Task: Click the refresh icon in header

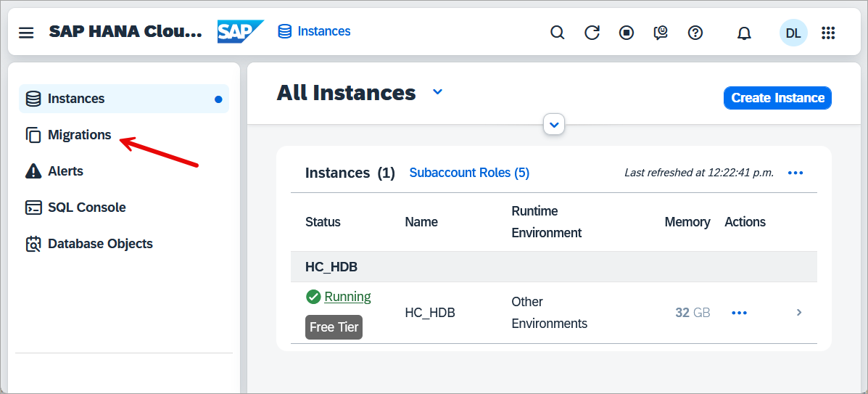Action: pyautogui.click(x=592, y=33)
